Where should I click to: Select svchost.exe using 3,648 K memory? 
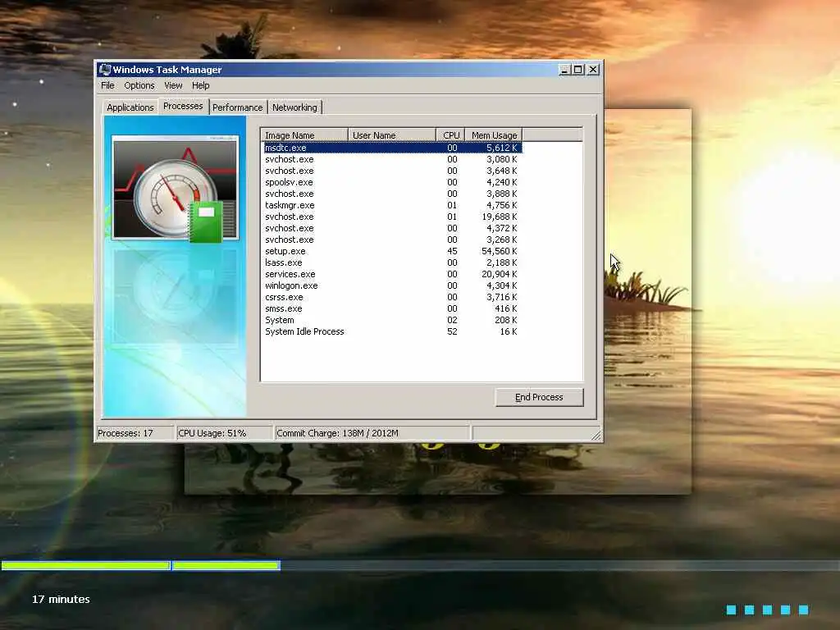tap(393, 171)
